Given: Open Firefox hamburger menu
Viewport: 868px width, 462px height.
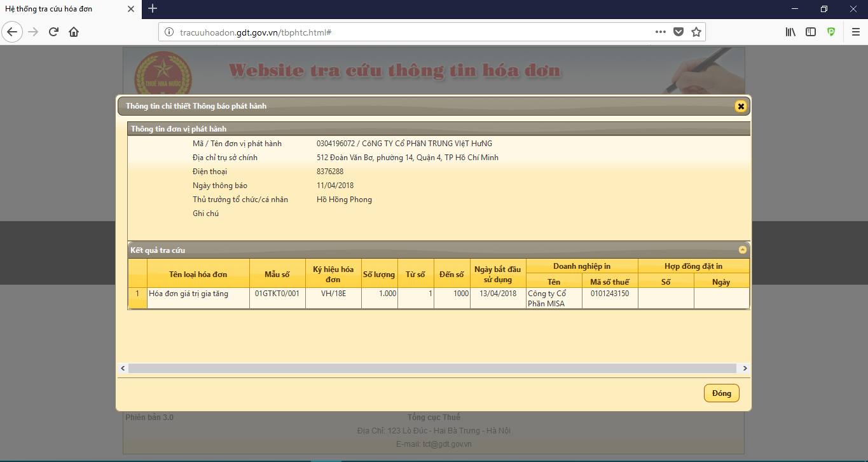Looking at the screenshot, I should coord(855,32).
